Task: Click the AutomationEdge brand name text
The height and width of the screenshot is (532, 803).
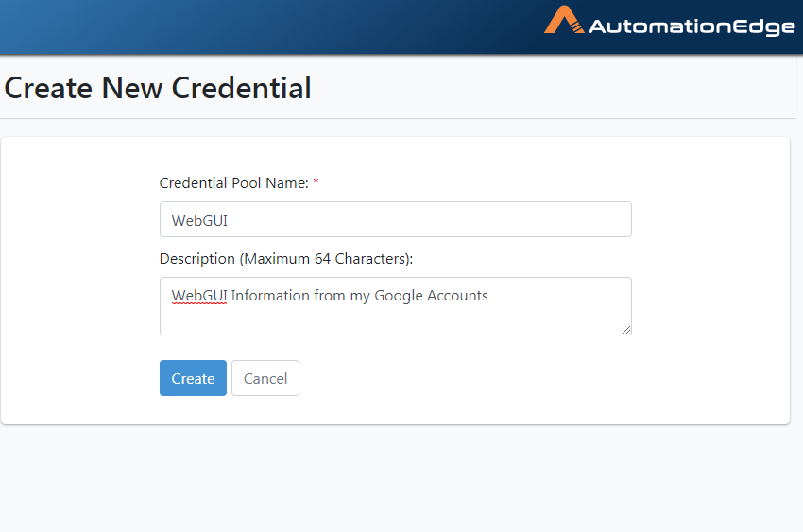Action: (692, 26)
